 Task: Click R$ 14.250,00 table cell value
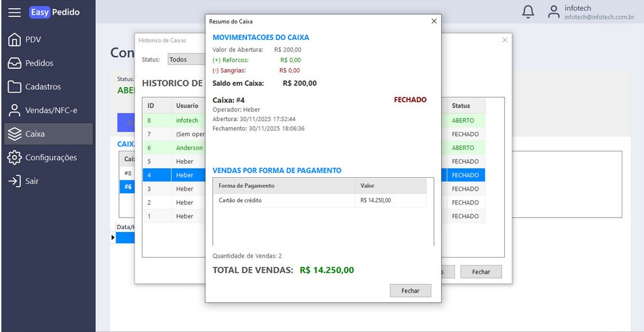[376, 201]
